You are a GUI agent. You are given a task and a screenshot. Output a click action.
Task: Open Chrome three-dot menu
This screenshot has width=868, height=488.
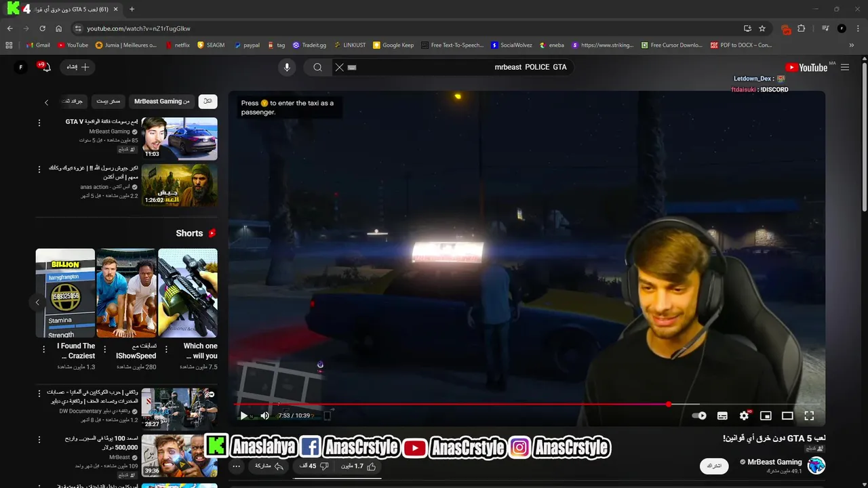858,28
